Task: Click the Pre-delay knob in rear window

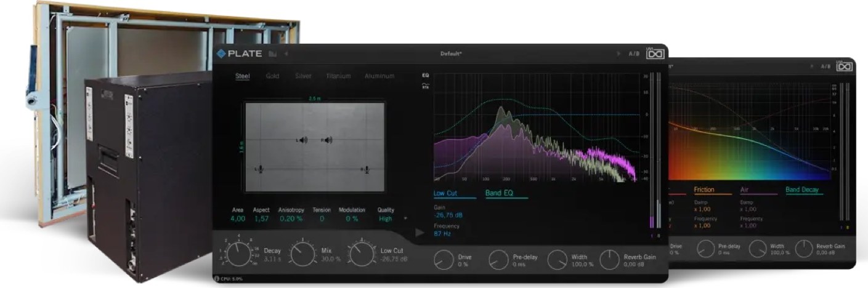Action: (x=706, y=249)
